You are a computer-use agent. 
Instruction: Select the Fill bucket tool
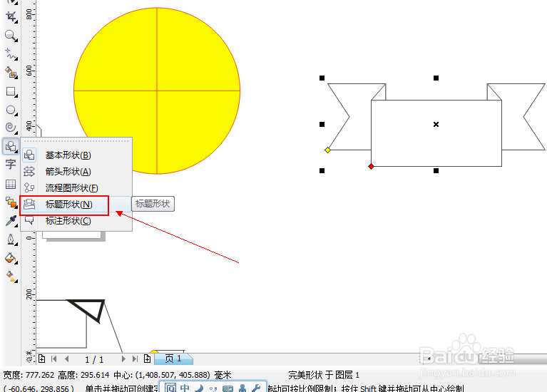11,259
